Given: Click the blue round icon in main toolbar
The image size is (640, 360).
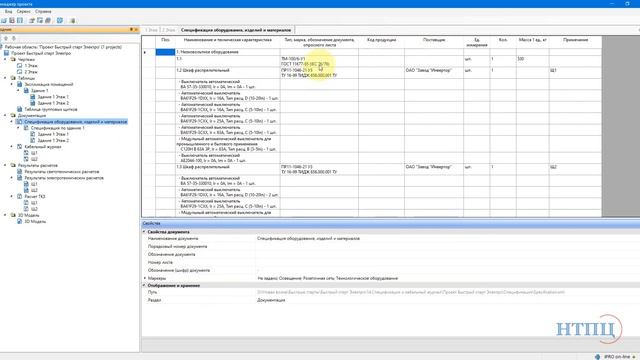Looking at the screenshot, I should coord(60,20).
